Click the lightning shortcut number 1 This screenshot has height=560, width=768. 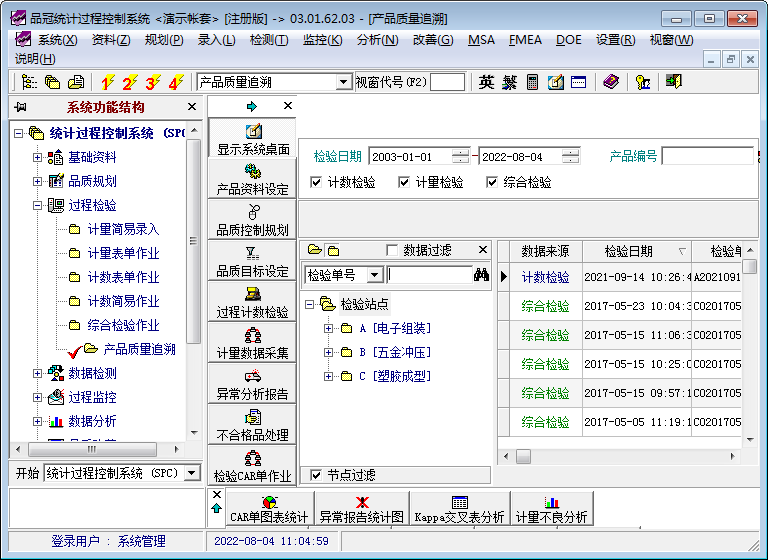pyautogui.click(x=107, y=82)
